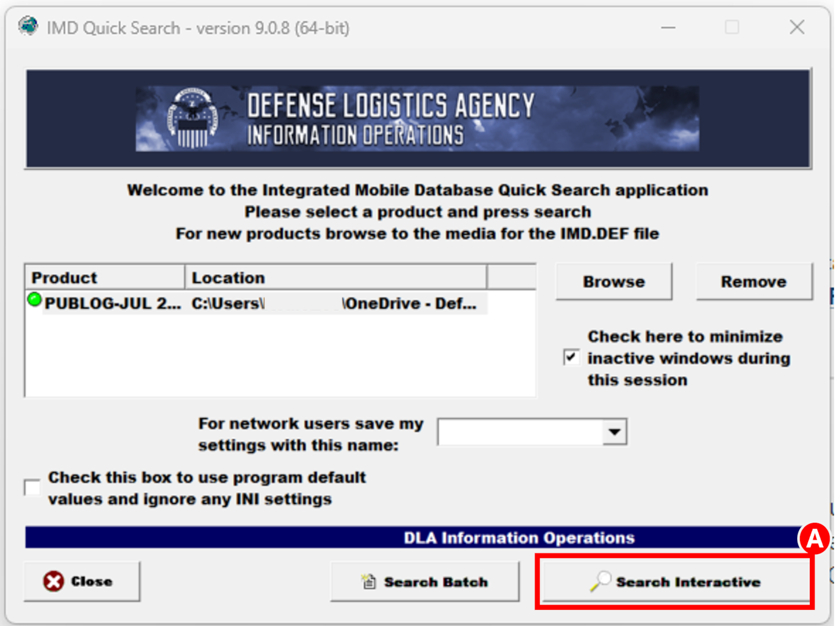Click the IMD Quick Search globe icon
Viewport: 840px width, 626px height.
pyautogui.click(x=27, y=27)
